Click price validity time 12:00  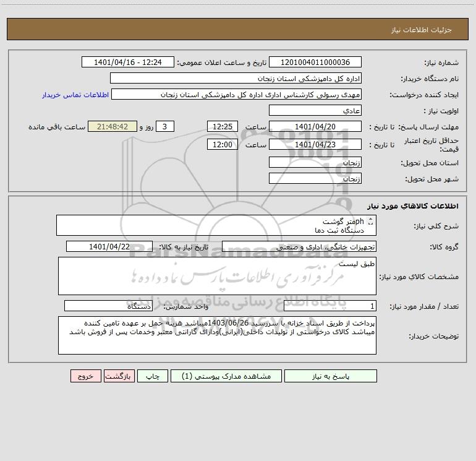click(x=222, y=144)
